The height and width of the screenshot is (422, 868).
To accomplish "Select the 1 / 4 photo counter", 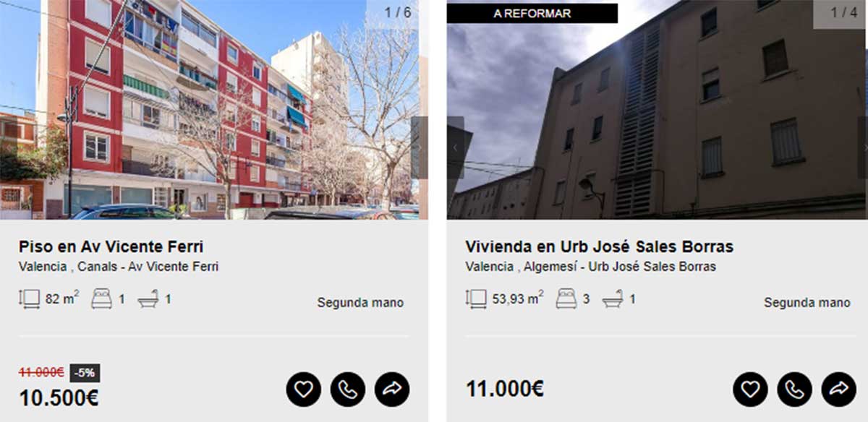I will pyautogui.click(x=843, y=12).
